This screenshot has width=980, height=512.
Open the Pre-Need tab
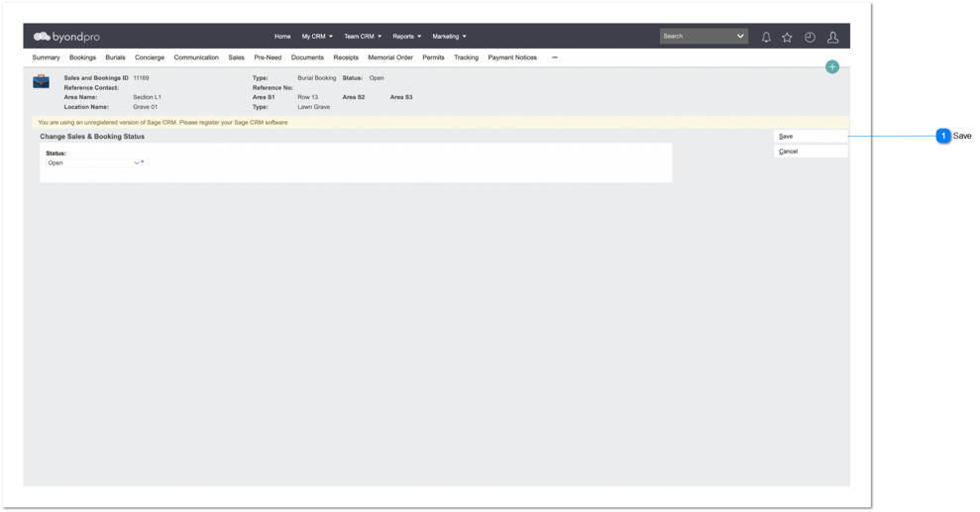pyautogui.click(x=268, y=57)
